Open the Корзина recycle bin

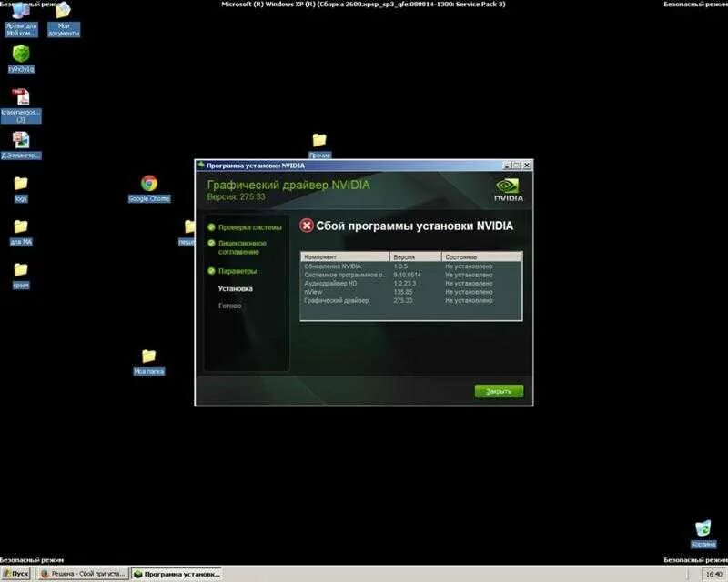click(703, 534)
